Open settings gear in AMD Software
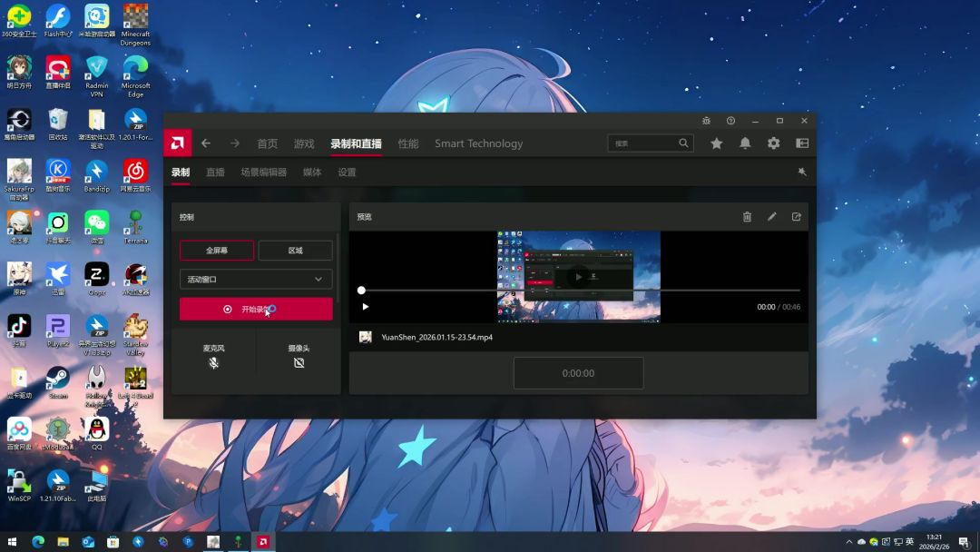 point(774,143)
